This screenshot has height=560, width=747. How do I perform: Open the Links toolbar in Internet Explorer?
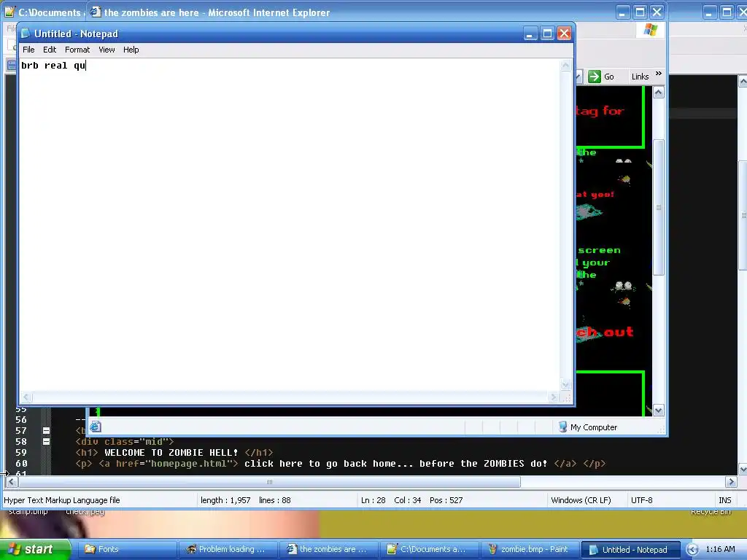640,77
